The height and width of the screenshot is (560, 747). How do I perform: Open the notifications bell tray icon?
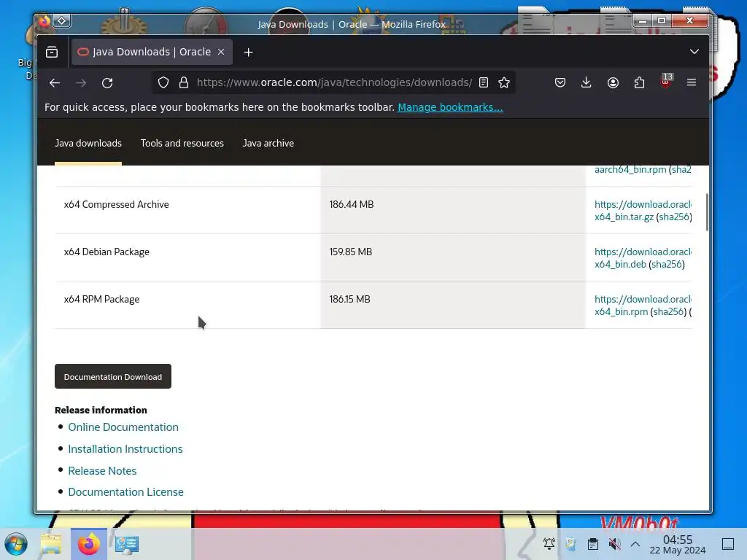tap(549, 544)
